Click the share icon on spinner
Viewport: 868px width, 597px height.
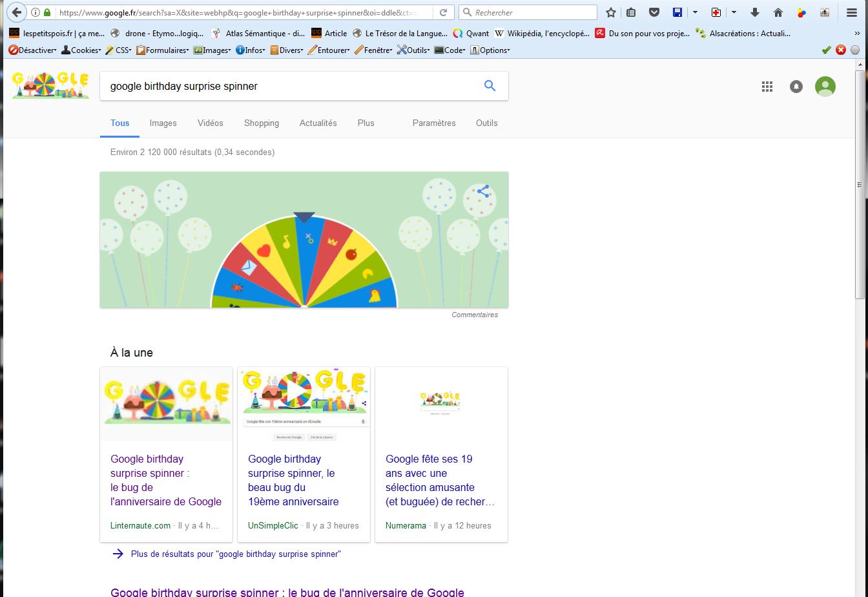(483, 191)
